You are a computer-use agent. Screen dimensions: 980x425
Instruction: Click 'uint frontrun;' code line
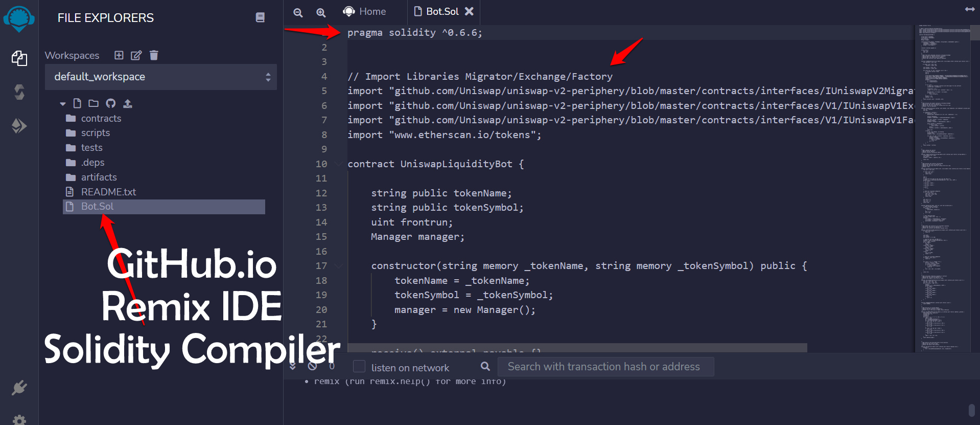click(412, 222)
